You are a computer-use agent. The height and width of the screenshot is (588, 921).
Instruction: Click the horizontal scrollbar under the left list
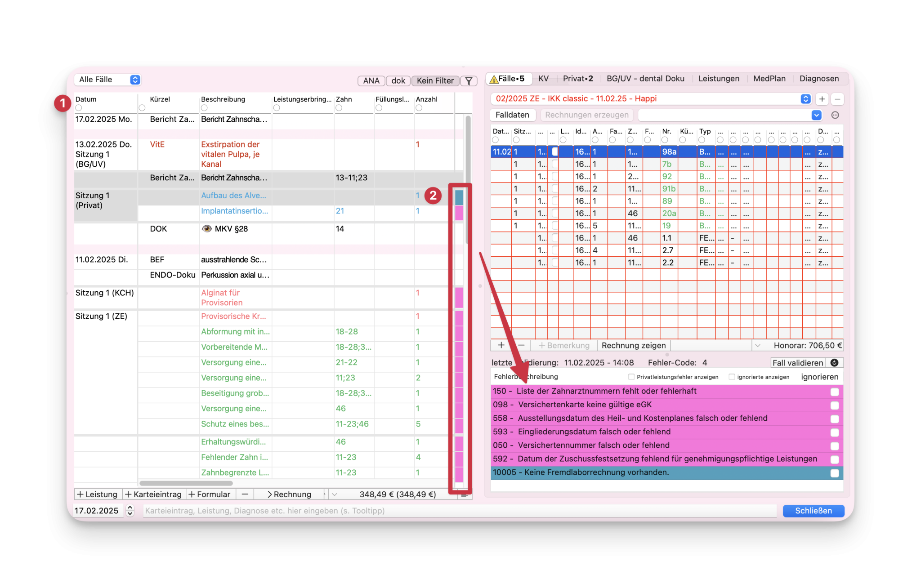tap(186, 483)
